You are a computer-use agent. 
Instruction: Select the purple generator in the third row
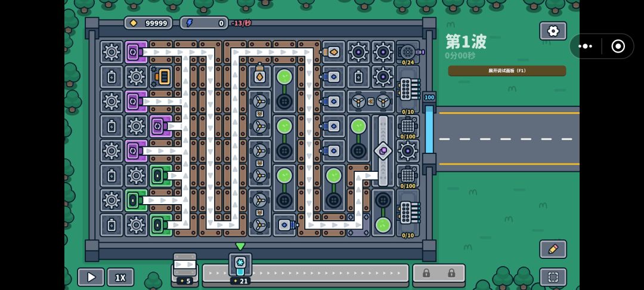click(137, 101)
